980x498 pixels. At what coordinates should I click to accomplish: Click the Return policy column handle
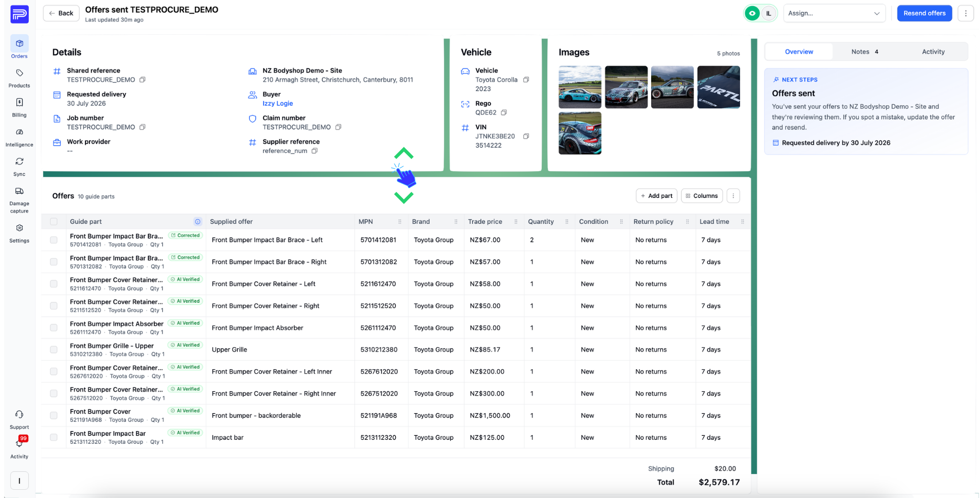[687, 221]
